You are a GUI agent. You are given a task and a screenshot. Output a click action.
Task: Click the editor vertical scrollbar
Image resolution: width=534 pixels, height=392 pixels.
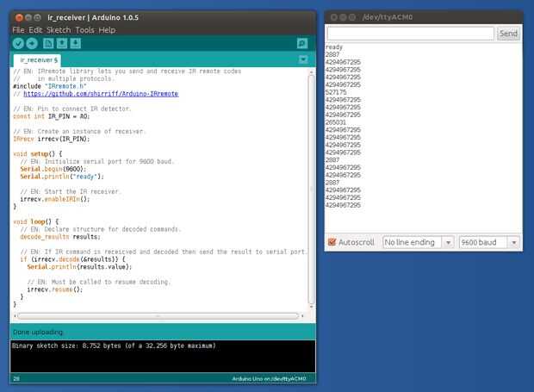click(x=311, y=189)
